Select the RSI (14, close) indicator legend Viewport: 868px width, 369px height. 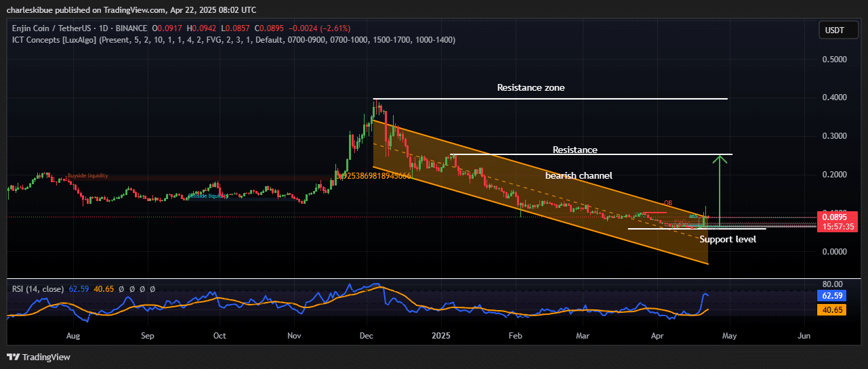tap(39, 288)
